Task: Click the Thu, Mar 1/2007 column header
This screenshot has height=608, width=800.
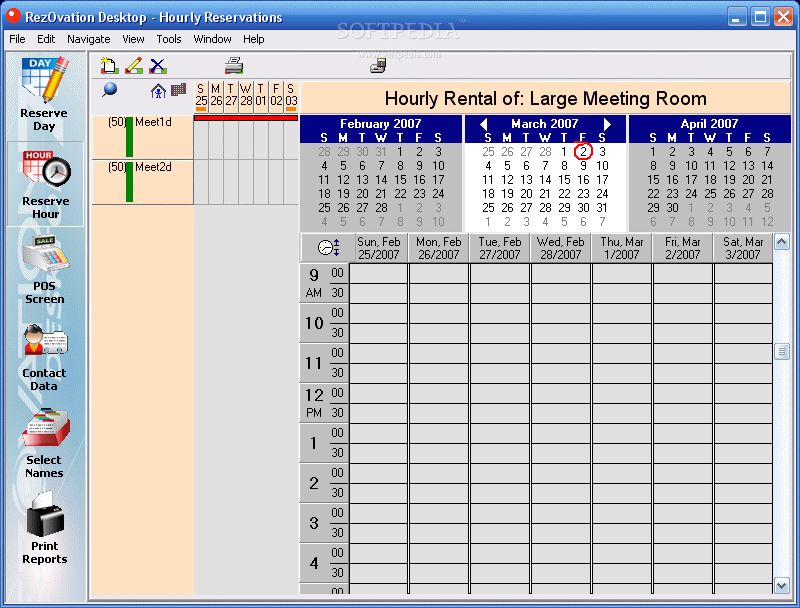Action: [x=621, y=248]
